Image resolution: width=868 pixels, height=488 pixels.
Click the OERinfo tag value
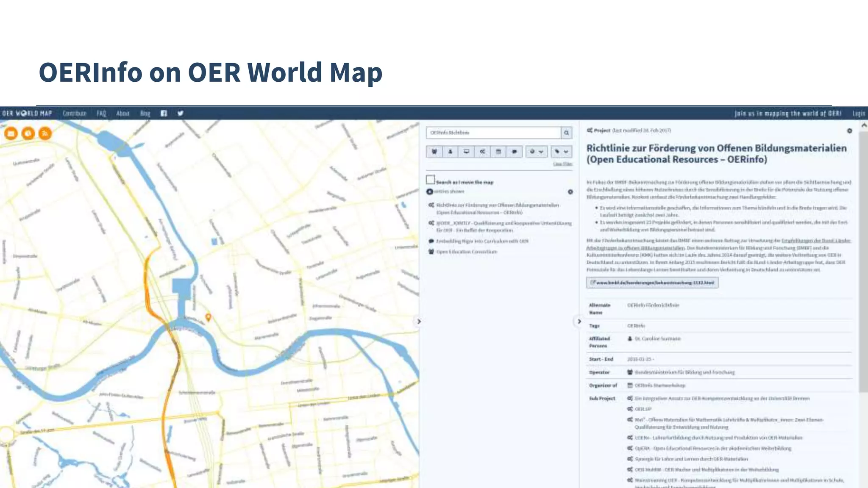pyautogui.click(x=636, y=326)
